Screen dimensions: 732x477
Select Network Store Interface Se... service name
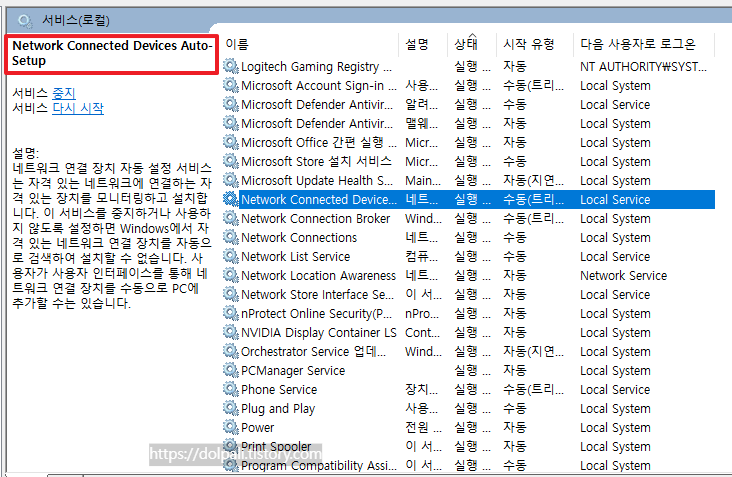click(x=317, y=295)
